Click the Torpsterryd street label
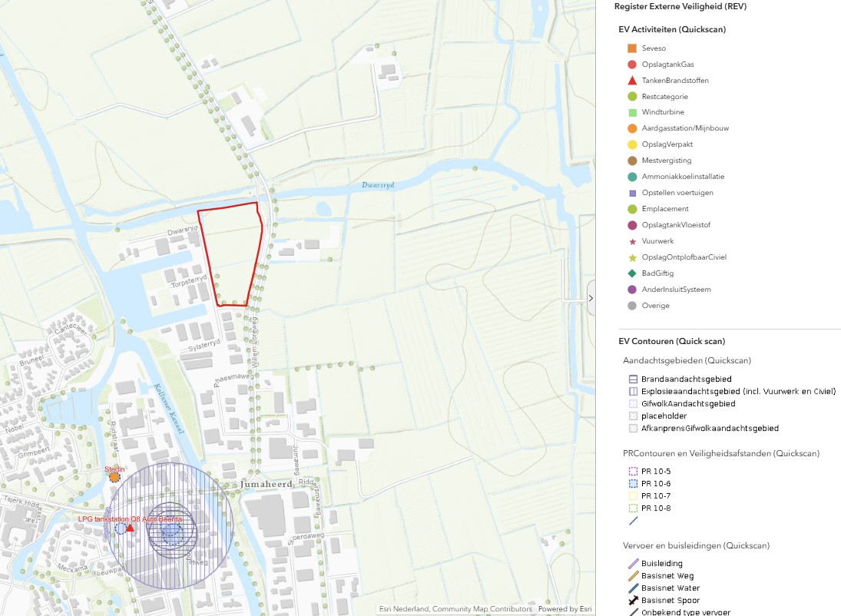The image size is (841, 616). point(189,281)
